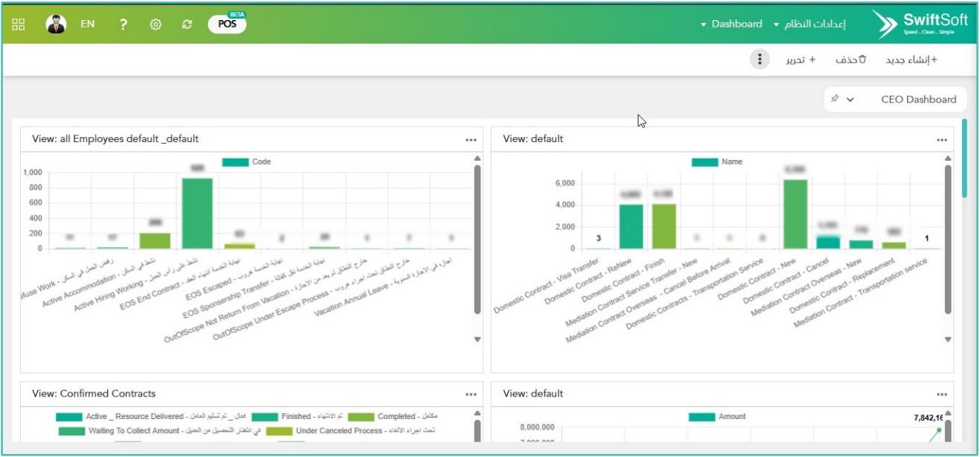This screenshot has height=457, width=980.
Task: Toggle the Name legend swatch
Action: 704,162
